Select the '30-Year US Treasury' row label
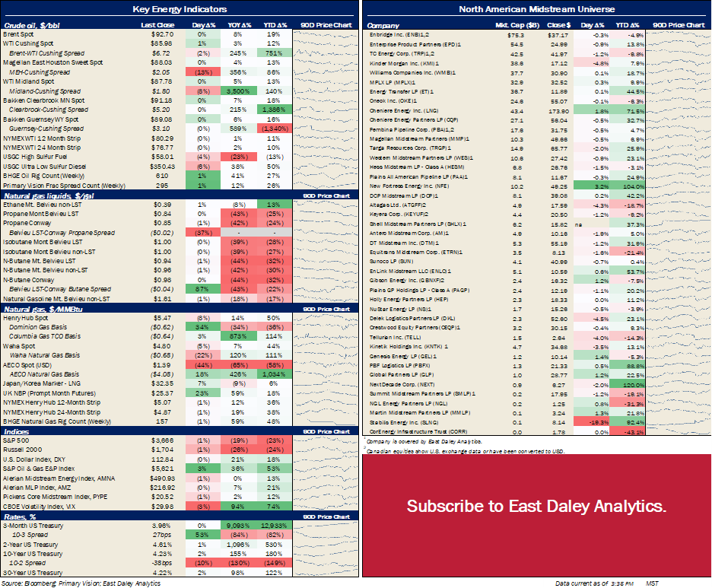Screen dimensions: 712x588 pos(33,573)
